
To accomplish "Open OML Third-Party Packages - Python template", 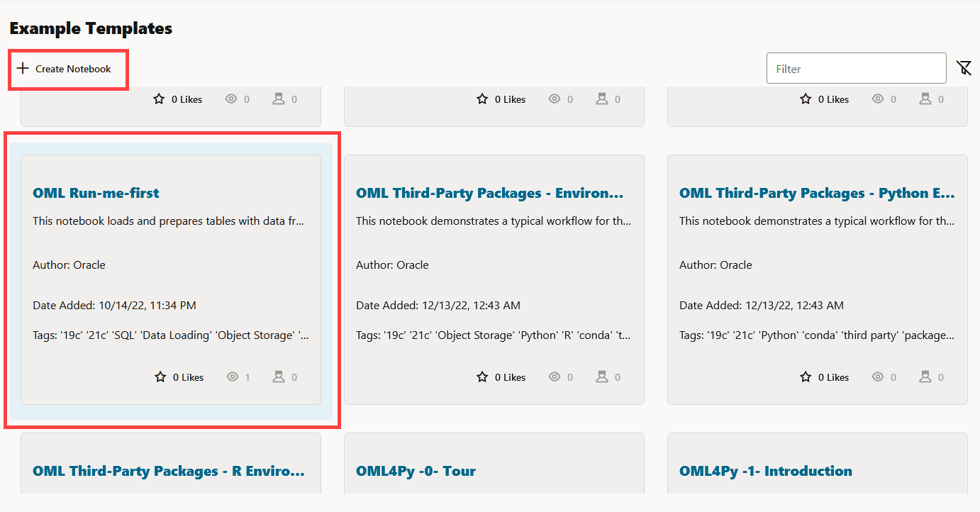I will pyautogui.click(x=817, y=193).
